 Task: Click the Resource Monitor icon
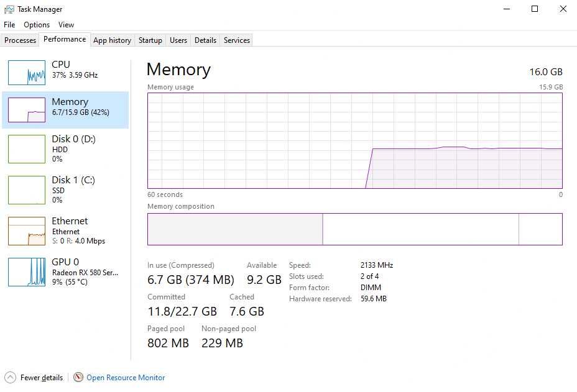click(78, 377)
